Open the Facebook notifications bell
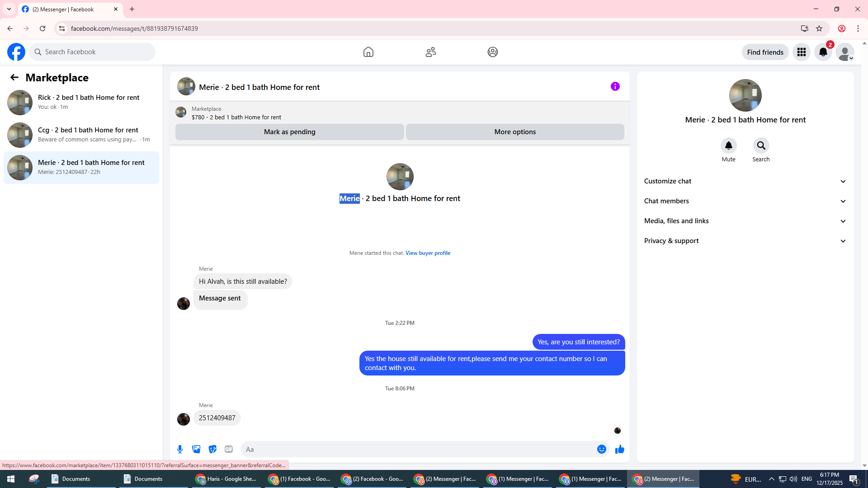The image size is (868, 488). click(x=823, y=52)
